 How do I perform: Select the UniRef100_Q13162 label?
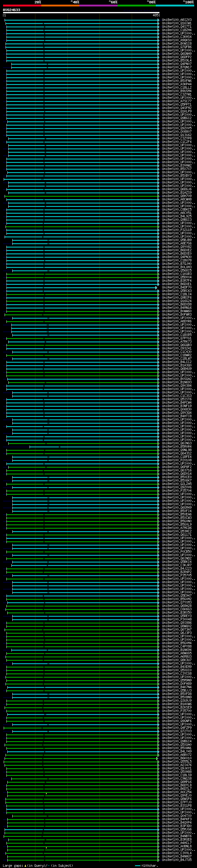[177, 135]
